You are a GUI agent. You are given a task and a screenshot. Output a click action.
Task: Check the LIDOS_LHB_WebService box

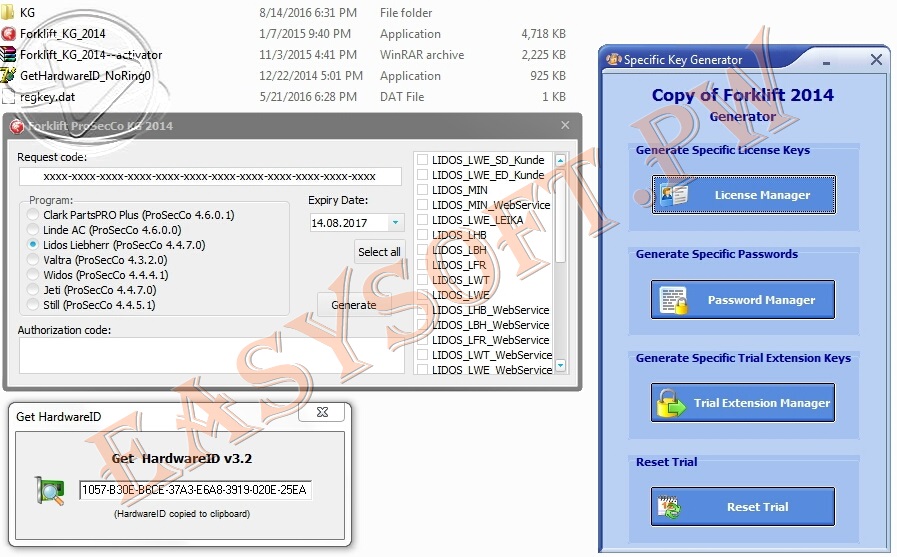[422, 310]
